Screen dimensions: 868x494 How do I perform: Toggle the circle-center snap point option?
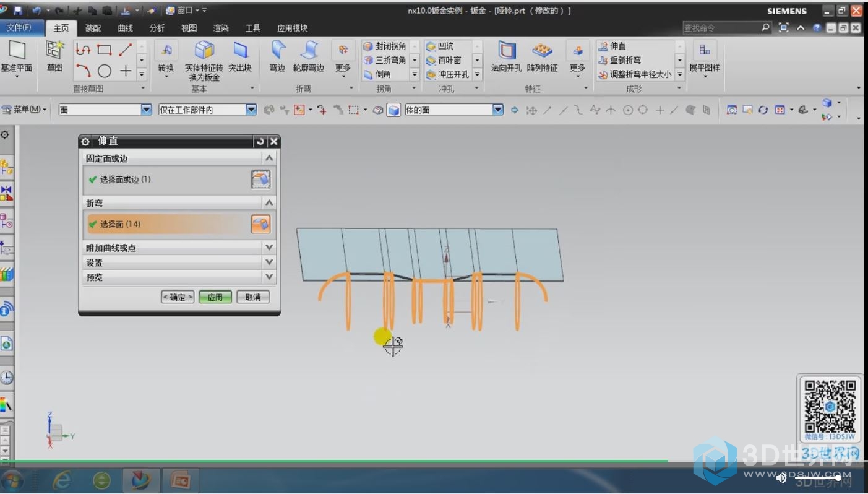[628, 110]
